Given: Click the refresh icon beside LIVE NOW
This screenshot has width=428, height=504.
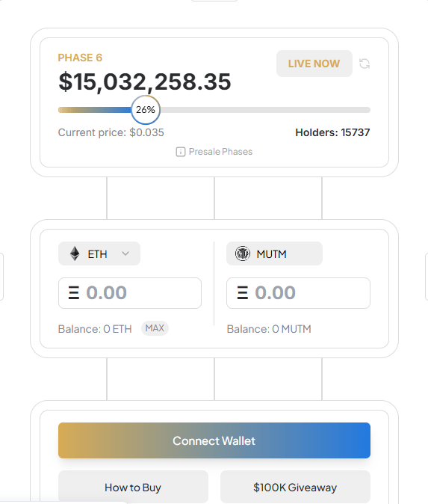Looking at the screenshot, I should [x=364, y=64].
